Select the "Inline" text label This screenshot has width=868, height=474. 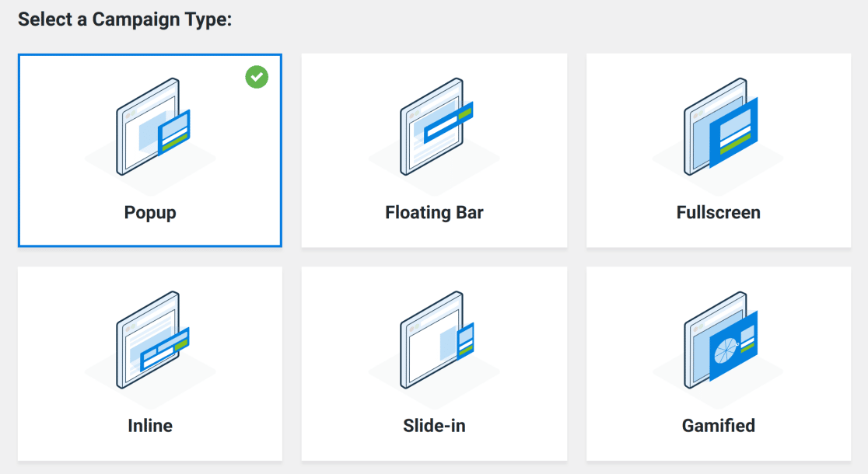coord(150,426)
